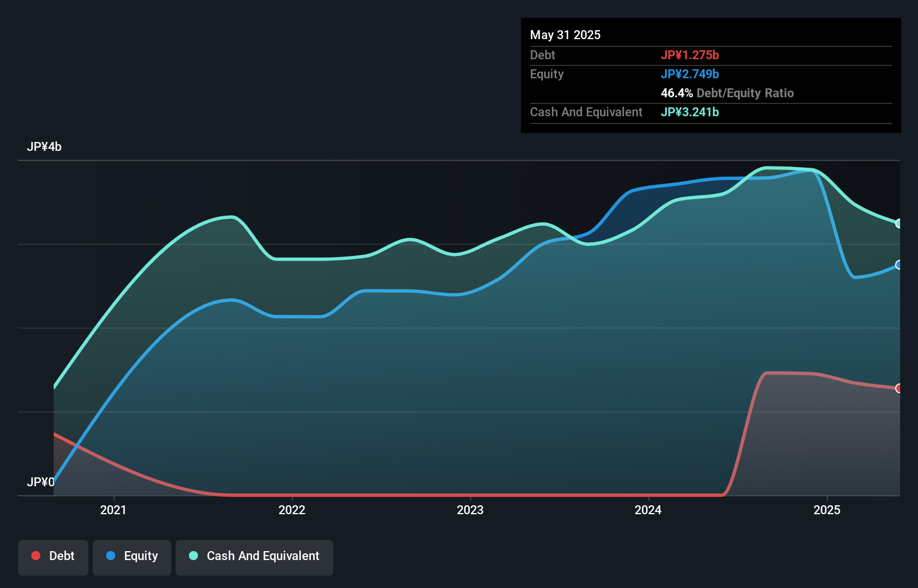
Task: Click the 46.4% Debt/Equity Ratio text
Action: pos(727,93)
